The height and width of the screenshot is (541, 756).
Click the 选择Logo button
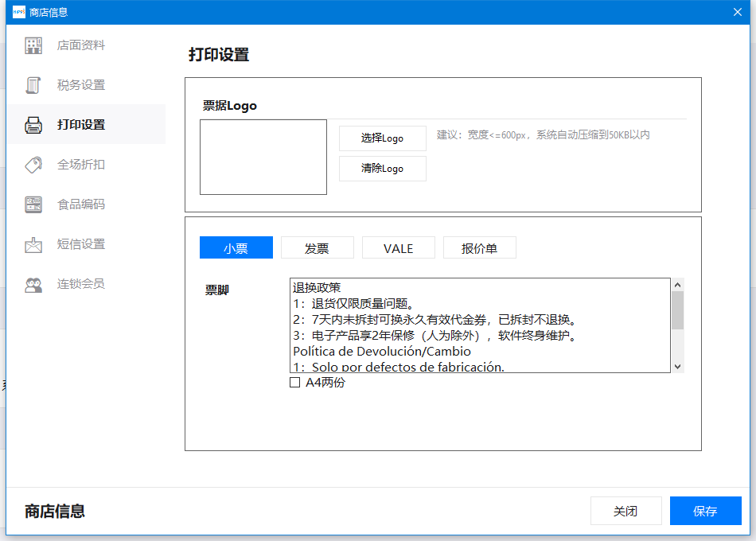(x=382, y=138)
